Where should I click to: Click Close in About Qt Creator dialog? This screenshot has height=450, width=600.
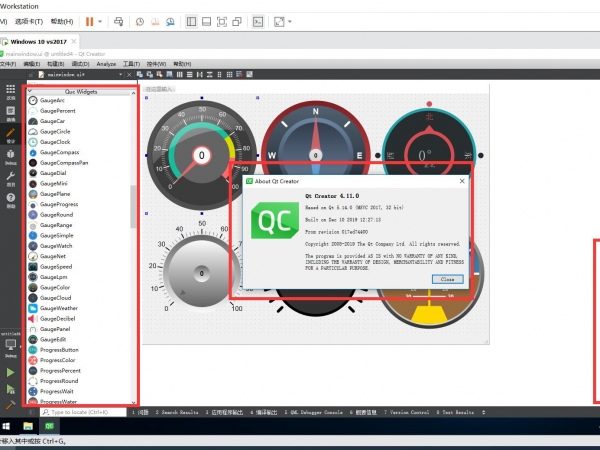coord(447,279)
